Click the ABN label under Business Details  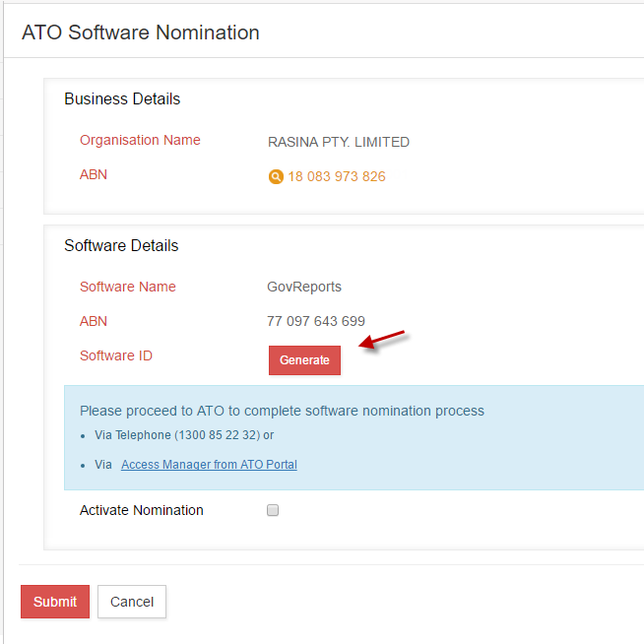[x=94, y=174]
